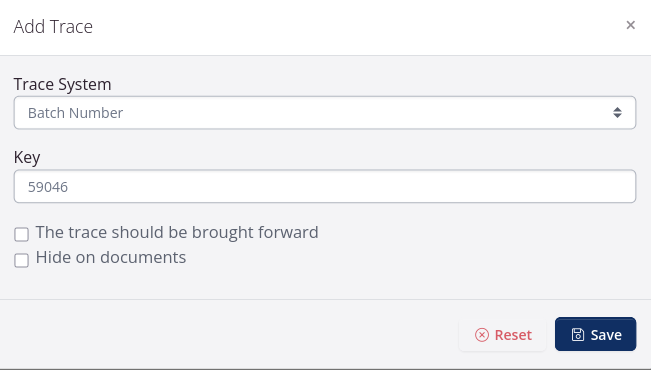Toggle via the 'Hide on documents' label text

[111, 257]
